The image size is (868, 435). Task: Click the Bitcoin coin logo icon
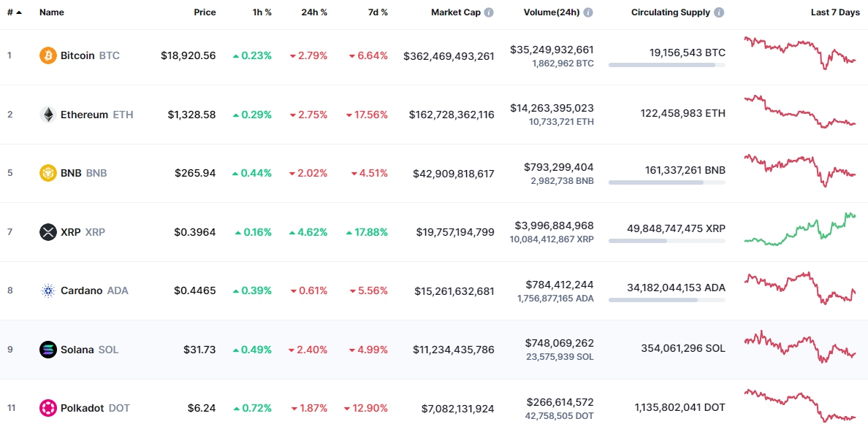tap(48, 55)
